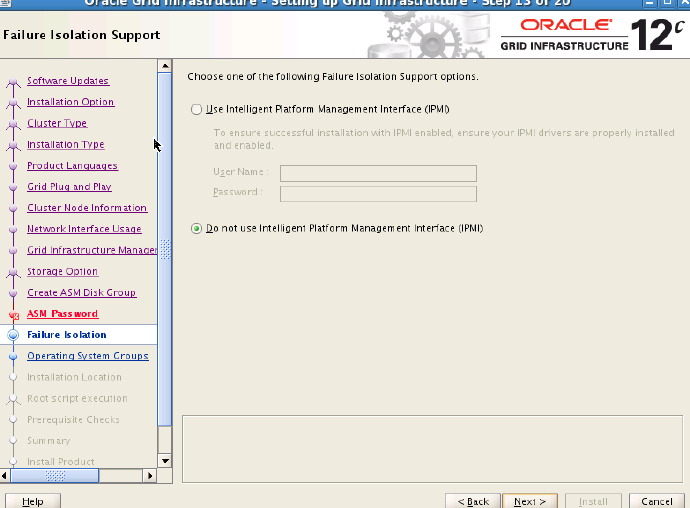Click the step bullet beside Operating System Groups
Screen dimensions: 690x508
click(x=13, y=356)
